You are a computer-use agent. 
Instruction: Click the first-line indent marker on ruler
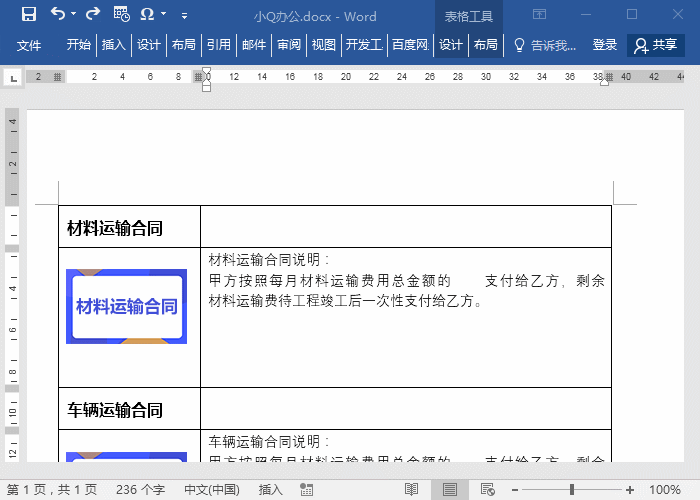point(206,71)
